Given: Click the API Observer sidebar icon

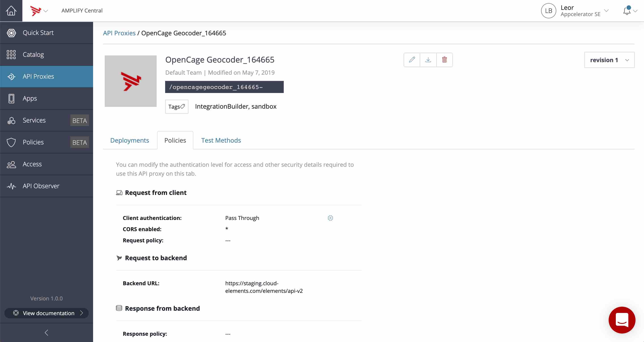Looking at the screenshot, I should tap(11, 186).
